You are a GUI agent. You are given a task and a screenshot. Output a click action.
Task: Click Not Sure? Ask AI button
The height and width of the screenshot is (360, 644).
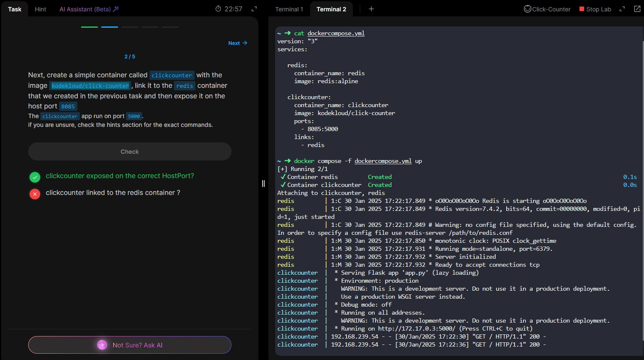point(130,345)
